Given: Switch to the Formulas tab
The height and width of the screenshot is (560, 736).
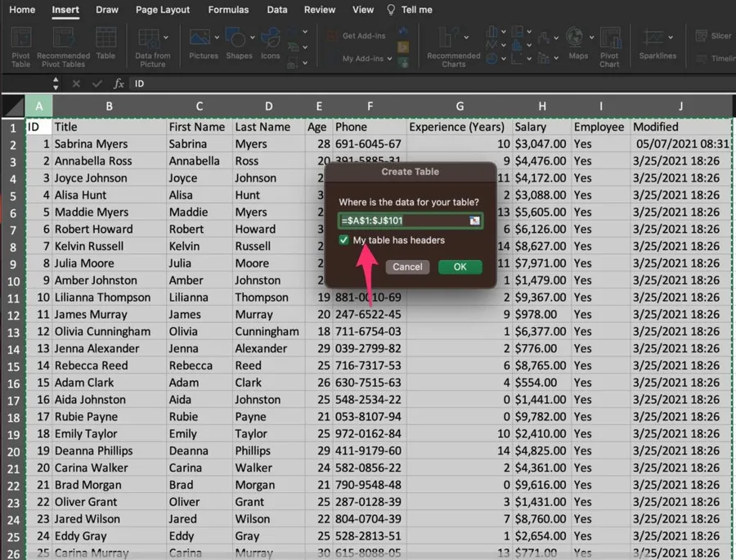Looking at the screenshot, I should click(228, 10).
